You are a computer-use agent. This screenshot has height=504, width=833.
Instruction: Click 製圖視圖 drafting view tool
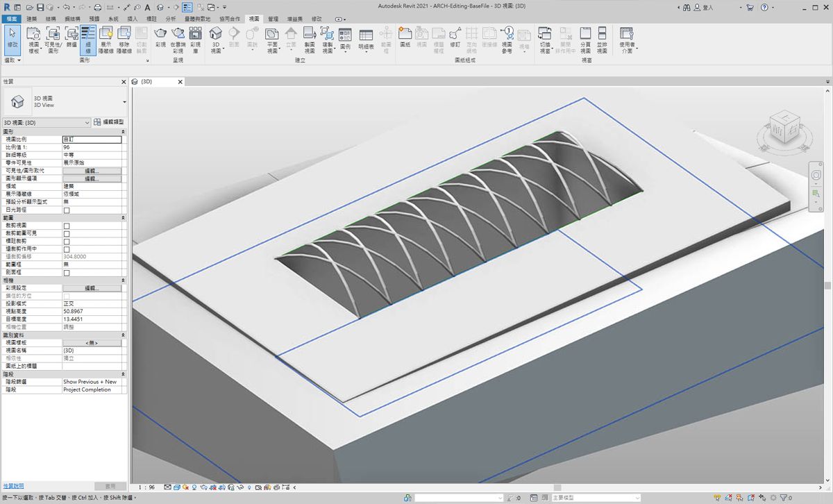click(x=310, y=40)
